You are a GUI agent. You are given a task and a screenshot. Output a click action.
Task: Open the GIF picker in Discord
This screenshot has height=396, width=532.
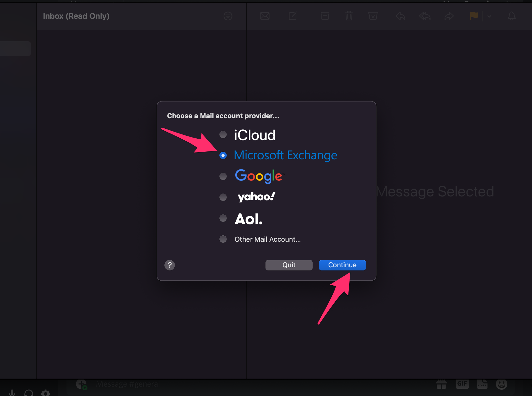coord(462,384)
